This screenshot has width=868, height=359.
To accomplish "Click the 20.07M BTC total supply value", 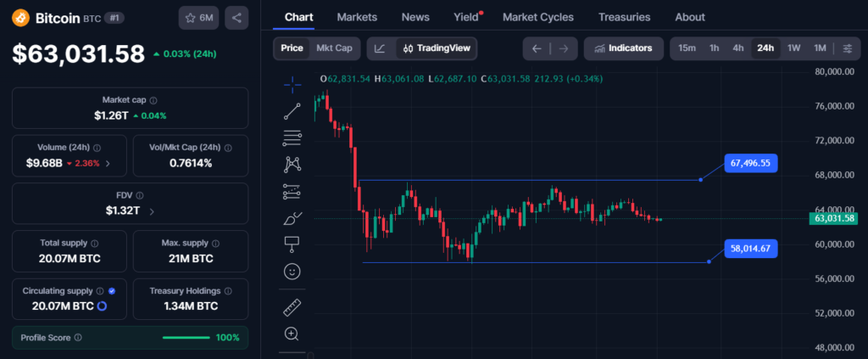I will (x=70, y=259).
